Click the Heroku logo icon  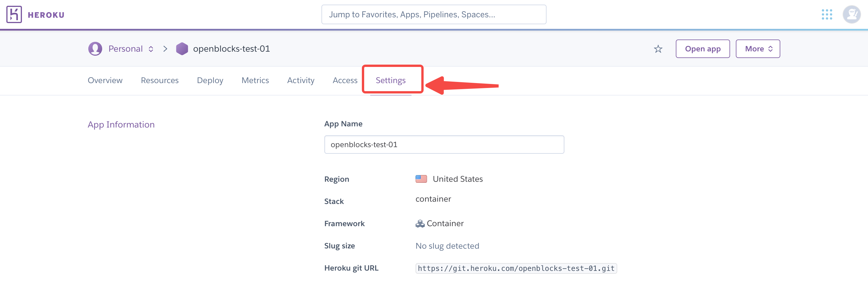(14, 14)
